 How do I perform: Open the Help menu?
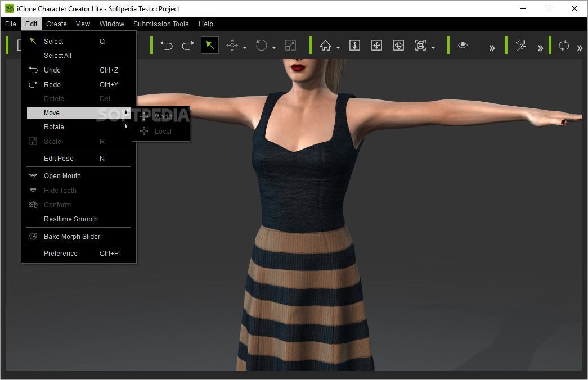[205, 24]
